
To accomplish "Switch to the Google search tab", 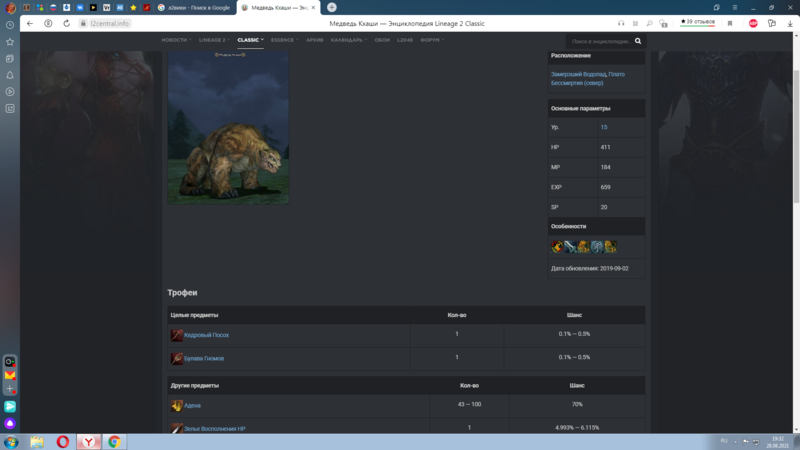I will tap(194, 8).
